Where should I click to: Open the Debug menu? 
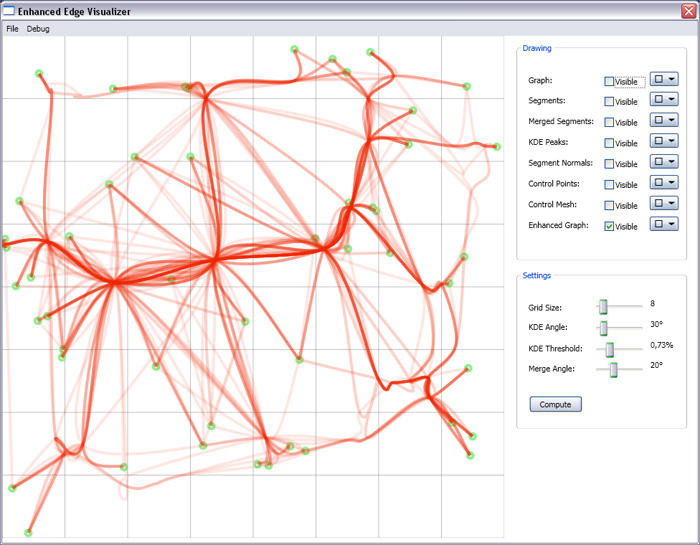[x=38, y=29]
